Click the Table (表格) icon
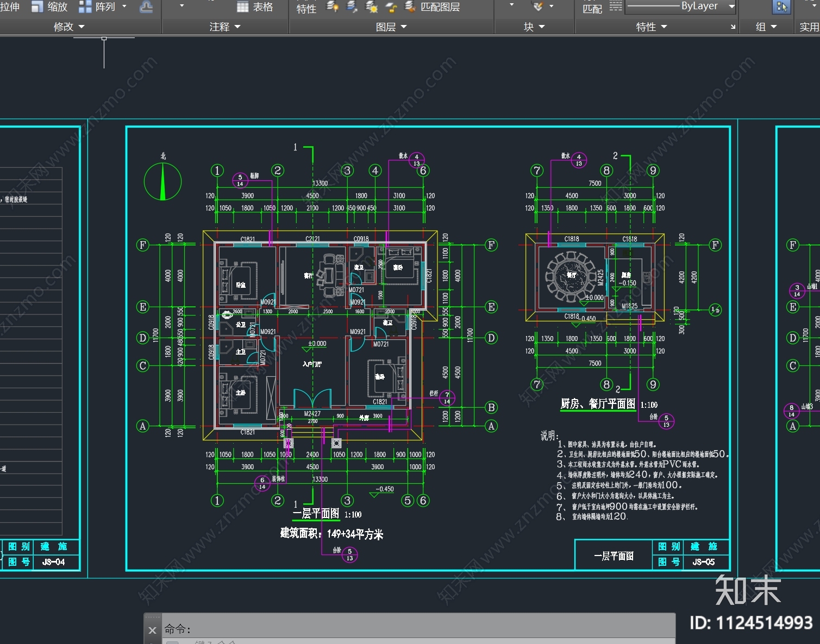 [x=243, y=7]
